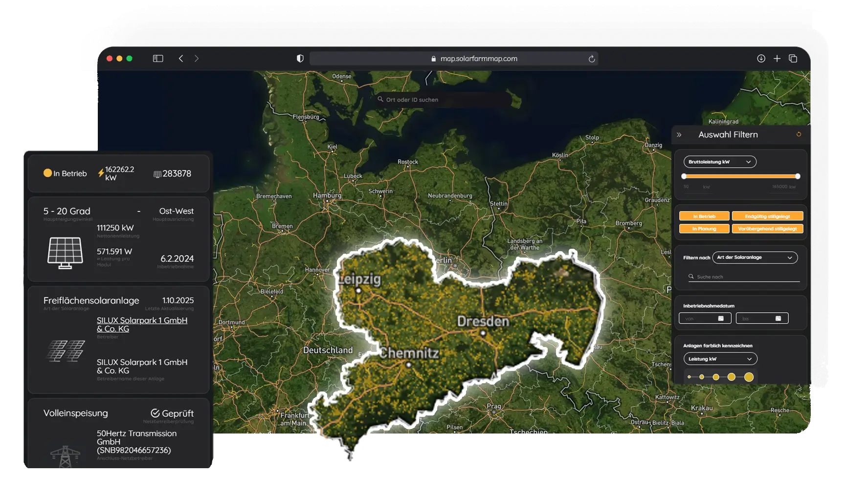Viewport: 868px width, 477px height.
Task: Open the SILUX Solarpark 1 GmbH link
Action: [141, 325]
